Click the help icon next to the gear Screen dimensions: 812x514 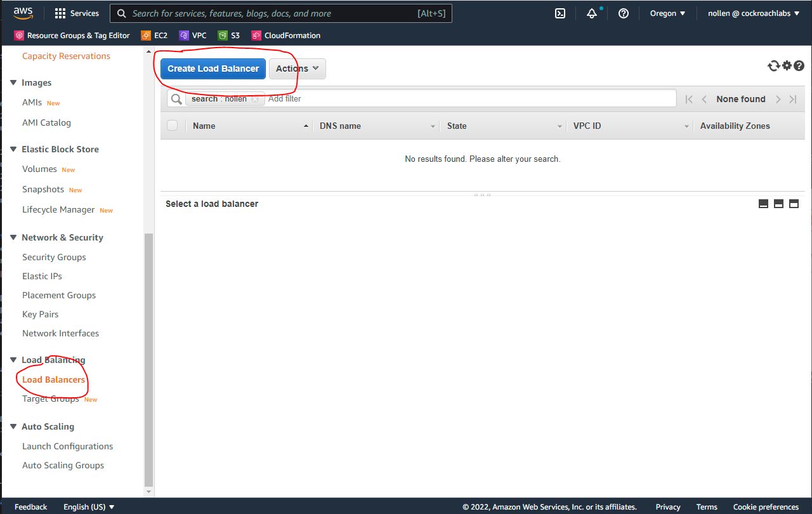(x=799, y=66)
